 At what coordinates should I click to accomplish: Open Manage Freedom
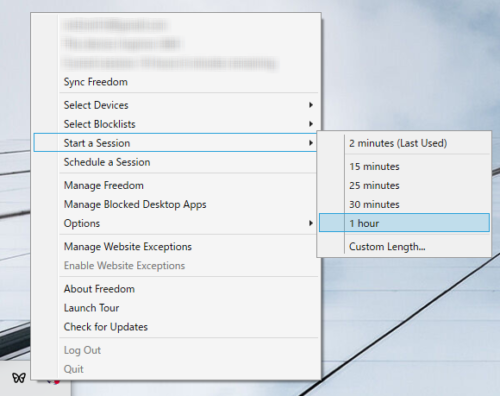[176, 185]
